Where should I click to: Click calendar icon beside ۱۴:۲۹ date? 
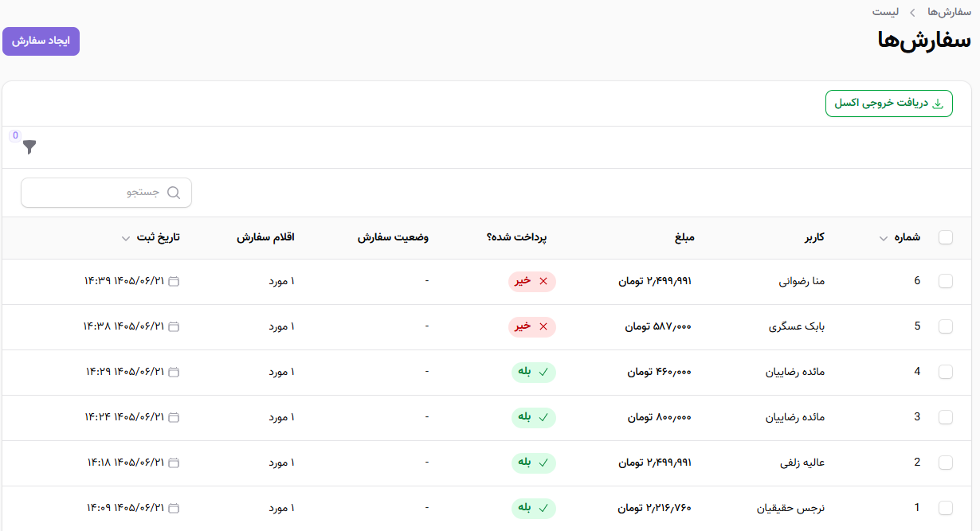point(174,372)
